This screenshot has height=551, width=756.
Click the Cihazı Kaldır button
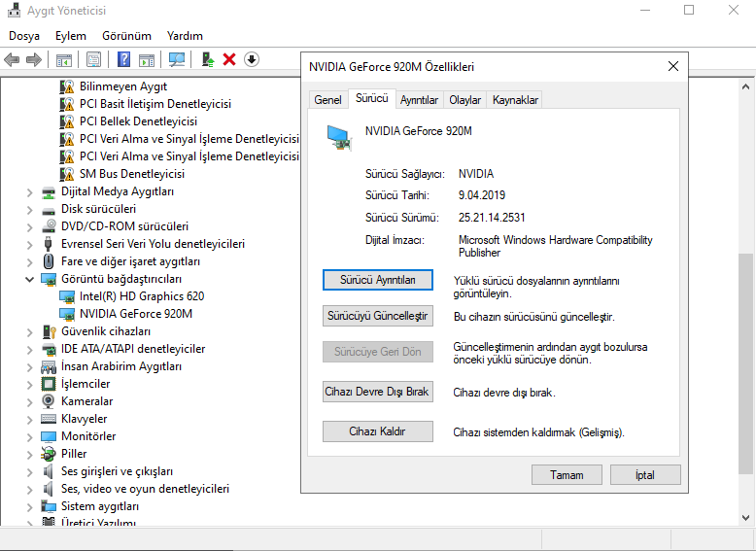pos(378,431)
